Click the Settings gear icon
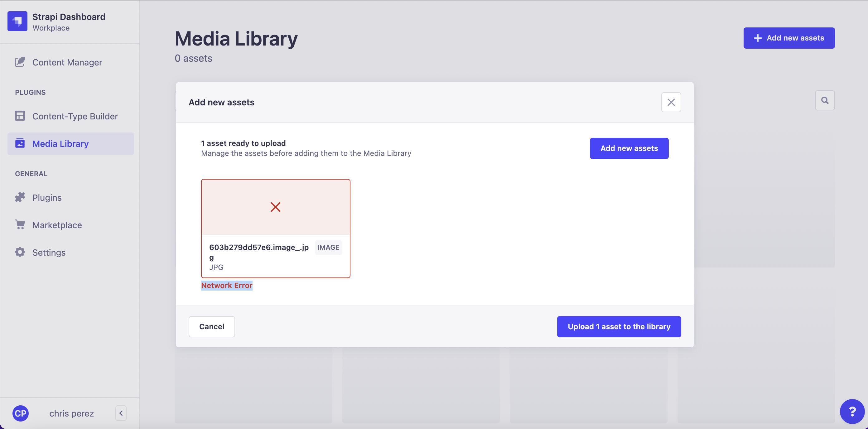The width and height of the screenshot is (868, 429). point(20,252)
